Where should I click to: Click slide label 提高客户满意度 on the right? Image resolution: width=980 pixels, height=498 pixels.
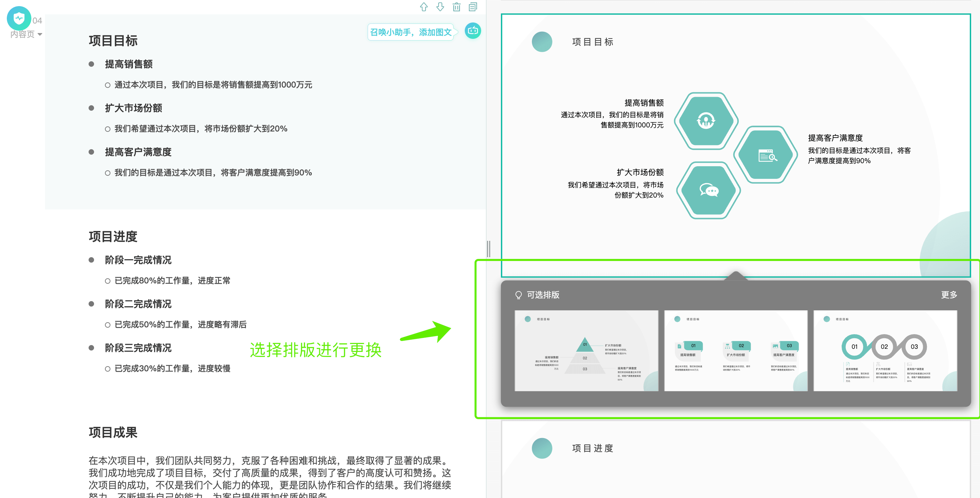pos(835,138)
